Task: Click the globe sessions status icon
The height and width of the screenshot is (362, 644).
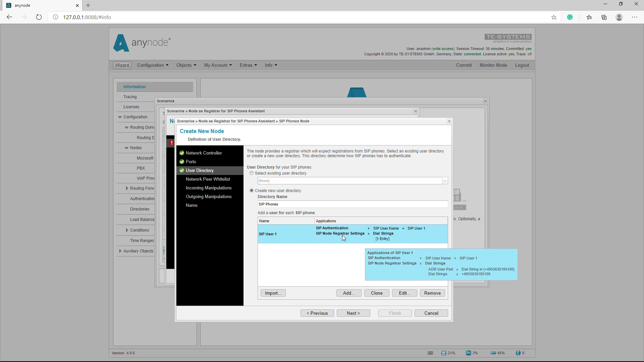Action: (518, 353)
